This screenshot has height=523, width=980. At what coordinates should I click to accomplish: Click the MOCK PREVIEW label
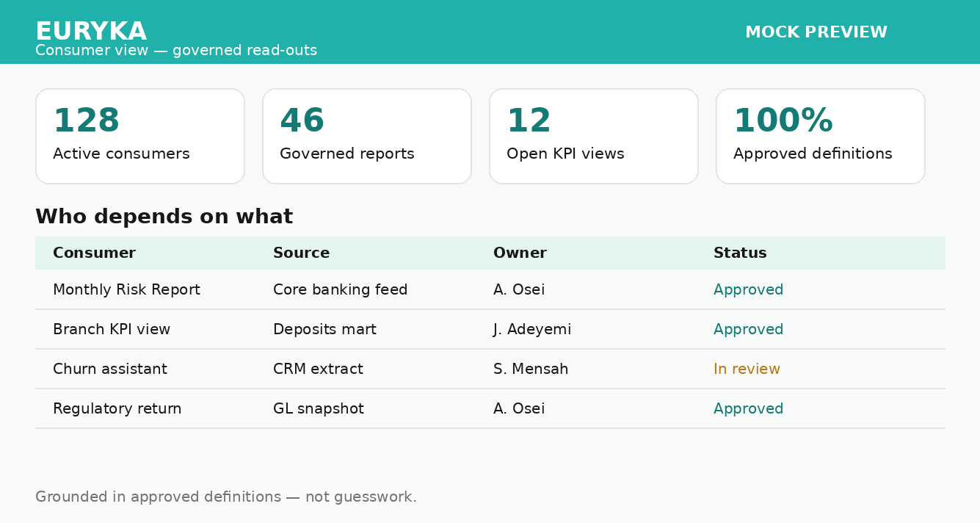pyautogui.click(x=816, y=32)
